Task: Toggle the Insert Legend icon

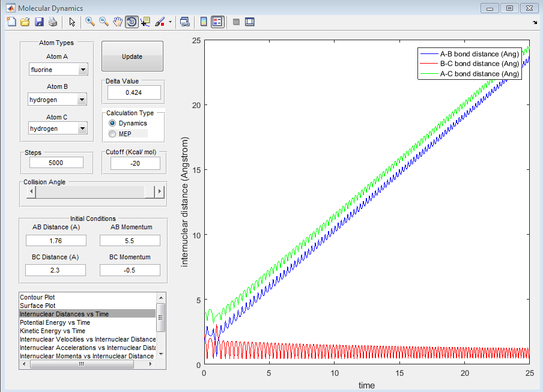Action: (217, 22)
